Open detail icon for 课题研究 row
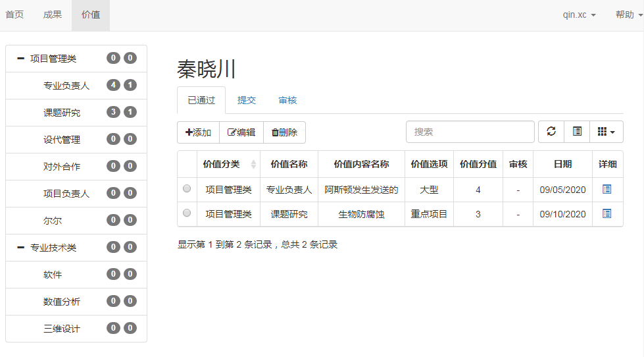The image size is (644, 357). 607,213
